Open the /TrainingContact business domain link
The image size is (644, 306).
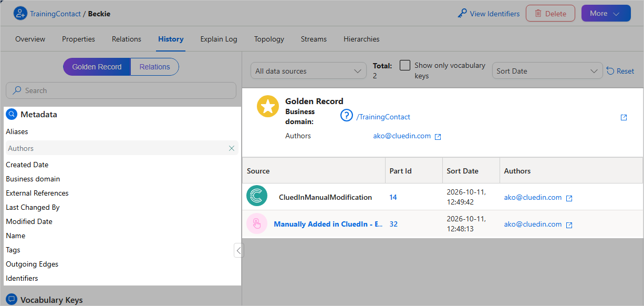pos(383,117)
